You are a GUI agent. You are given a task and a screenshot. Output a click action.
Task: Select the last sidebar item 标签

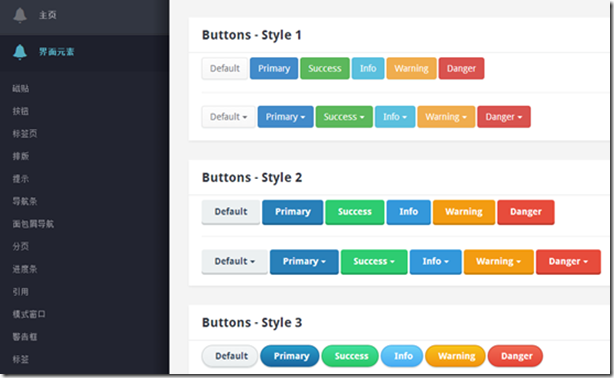coord(21,359)
